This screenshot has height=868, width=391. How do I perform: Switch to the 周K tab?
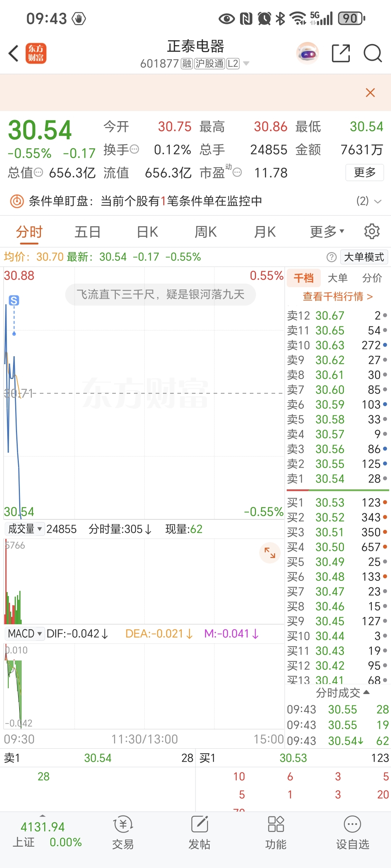pyautogui.click(x=206, y=232)
